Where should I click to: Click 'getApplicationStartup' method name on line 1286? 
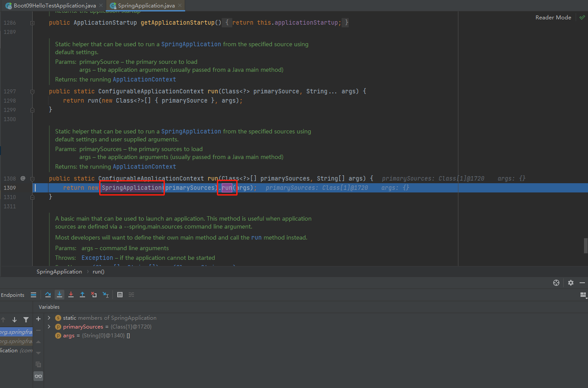(177, 22)
